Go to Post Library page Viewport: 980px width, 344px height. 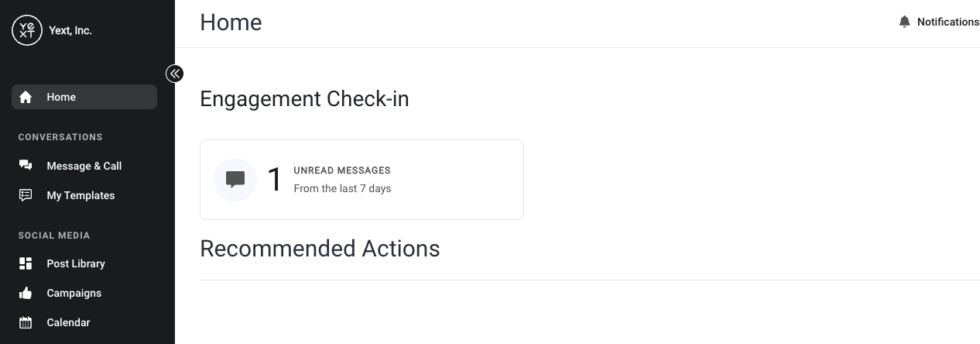[84, 263]
